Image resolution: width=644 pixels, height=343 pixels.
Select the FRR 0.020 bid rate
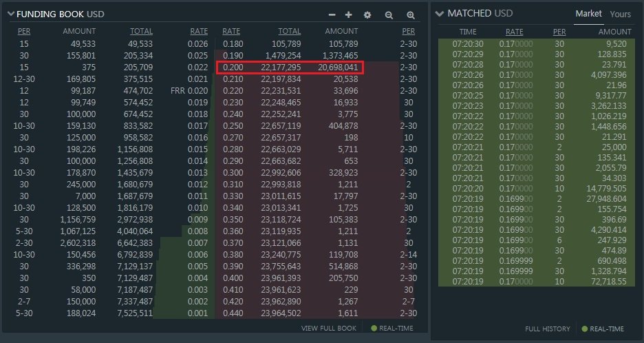point(189,91)
